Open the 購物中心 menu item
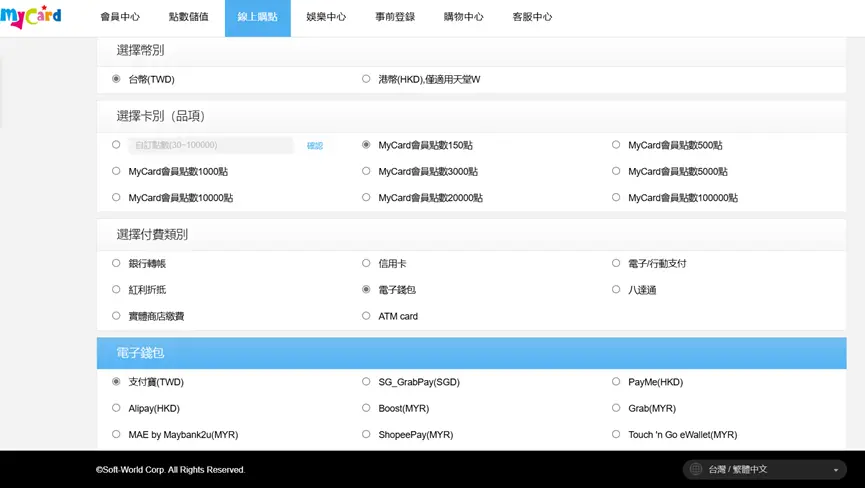The image size is (865, 488). pos(463,17)
